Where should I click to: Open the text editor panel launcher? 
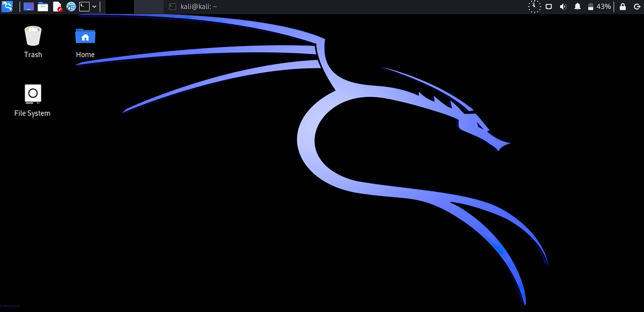point(57,7)
